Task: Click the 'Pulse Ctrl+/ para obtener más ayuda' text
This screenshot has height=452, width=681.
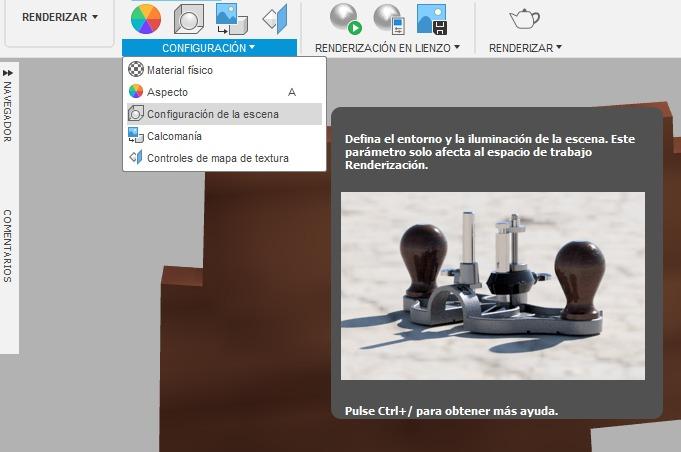Action: coord(451,411)
